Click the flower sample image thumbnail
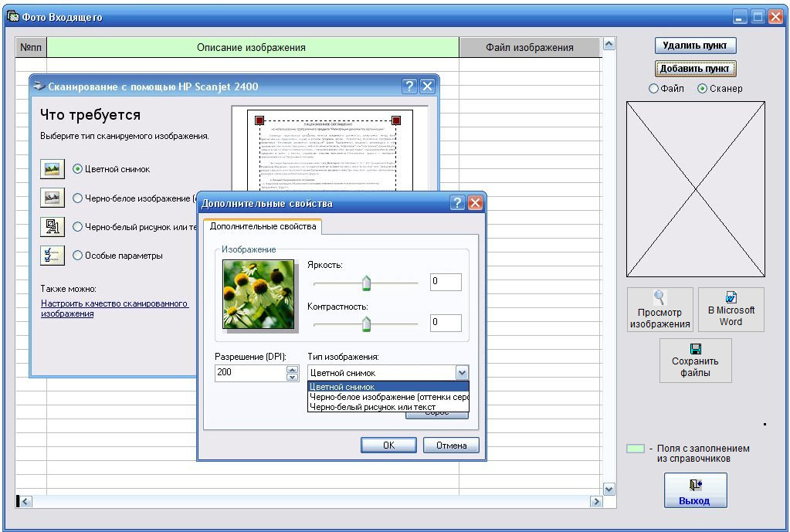 259,294
